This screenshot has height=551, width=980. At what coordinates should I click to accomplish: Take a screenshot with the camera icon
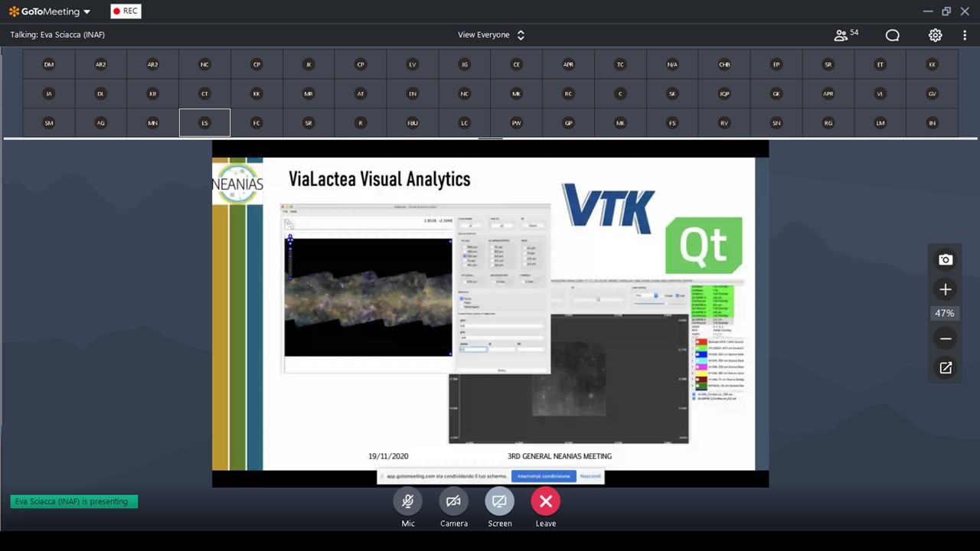pos(946,260)
